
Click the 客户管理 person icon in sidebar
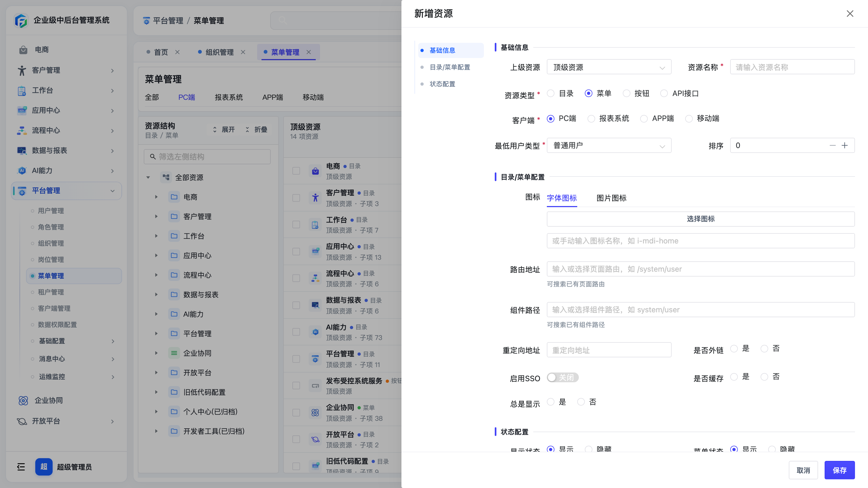[x=22, y=70]
